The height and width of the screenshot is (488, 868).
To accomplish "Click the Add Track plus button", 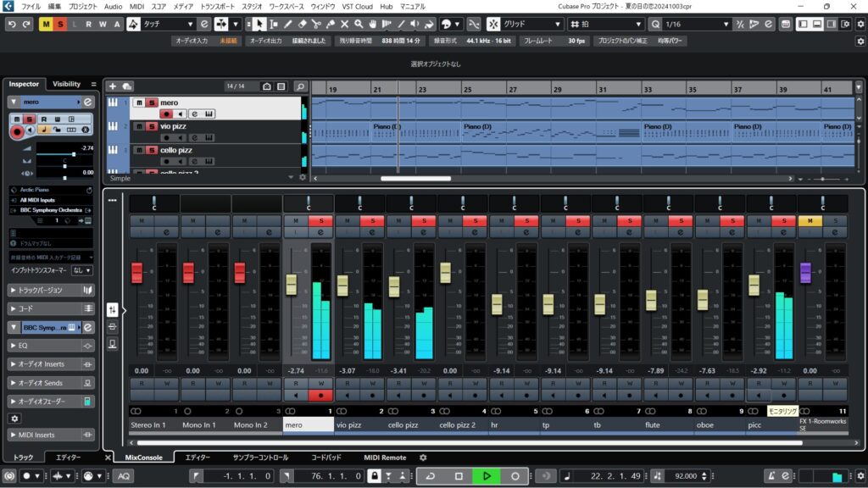I will (x=113, y=86).
